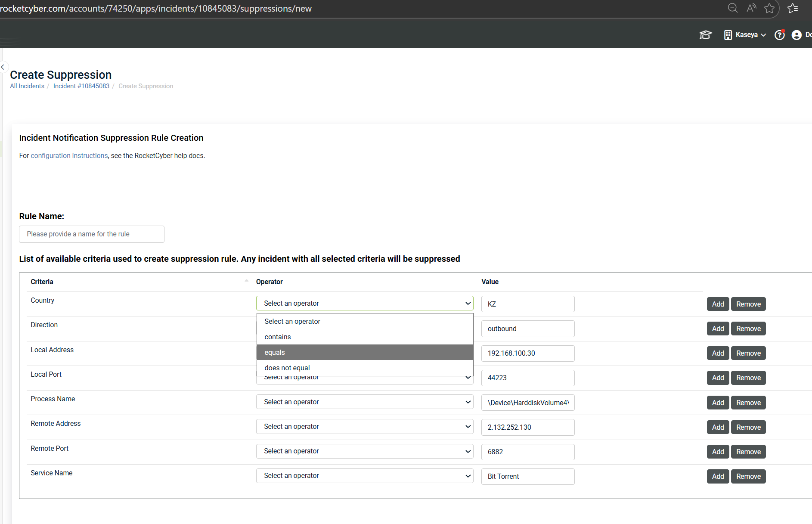Choose 'does not equal' from the list

(364, 368)
